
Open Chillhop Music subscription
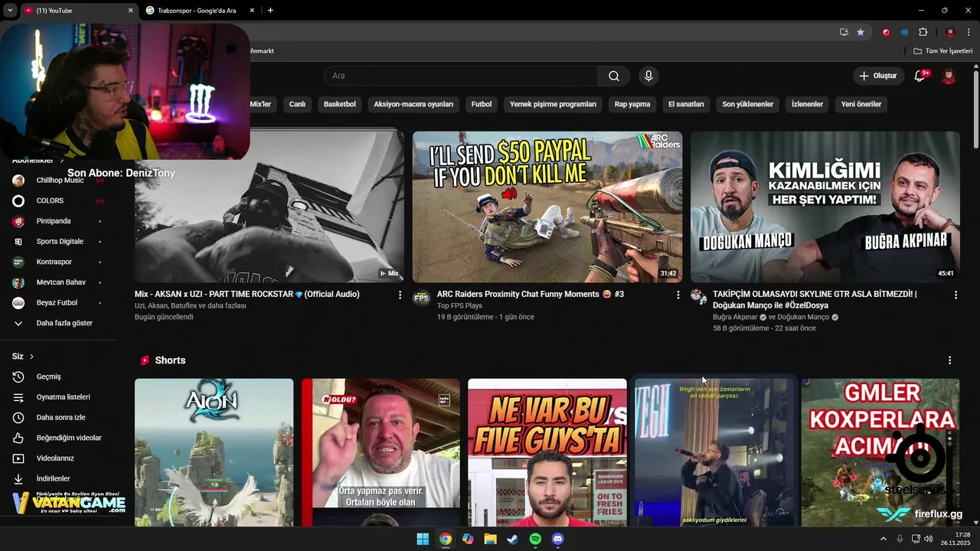[x=60, y=181]
